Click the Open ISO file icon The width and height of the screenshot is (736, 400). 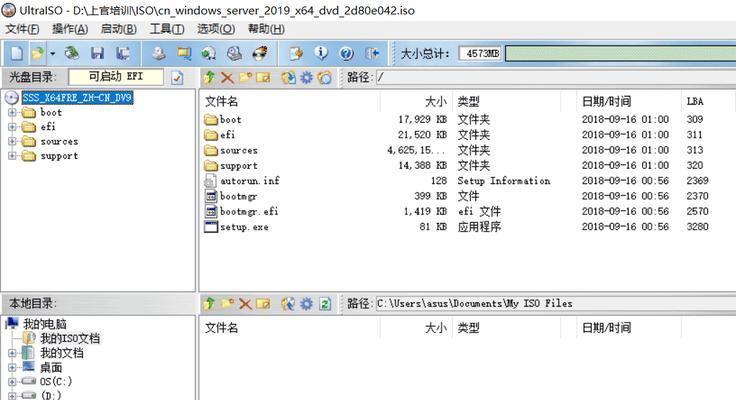(x=38, y=53)
